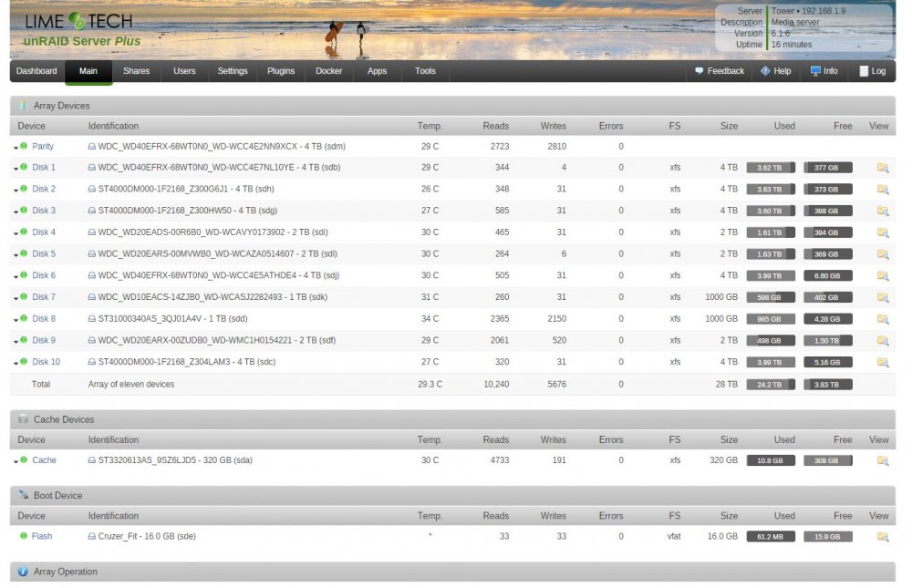Click the green status ball for Flash
The image size is (912, 588).
(x=24, y=536)
